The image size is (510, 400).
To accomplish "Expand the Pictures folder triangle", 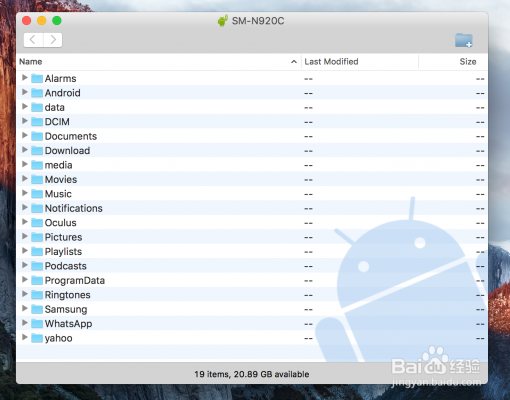I will point(25,236).
